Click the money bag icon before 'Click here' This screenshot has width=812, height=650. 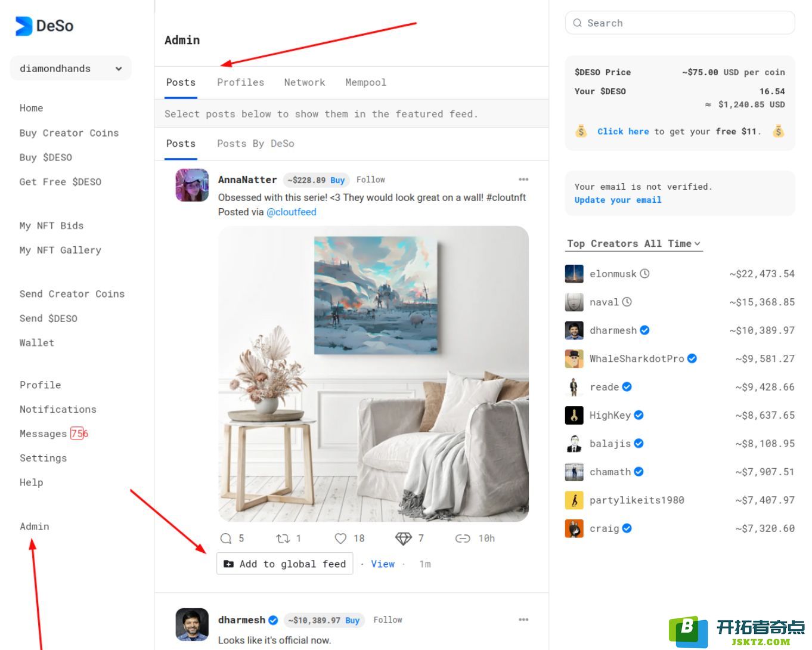tap(581, 131)
